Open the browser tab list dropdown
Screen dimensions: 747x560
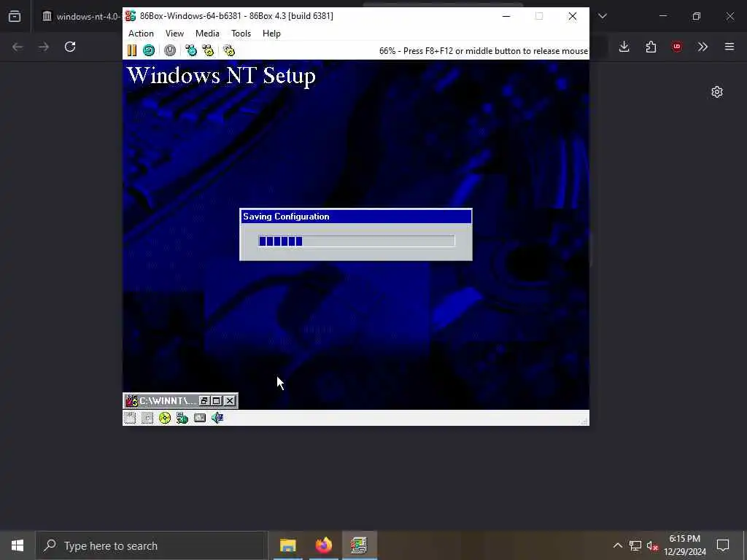(x=603, y=16)
